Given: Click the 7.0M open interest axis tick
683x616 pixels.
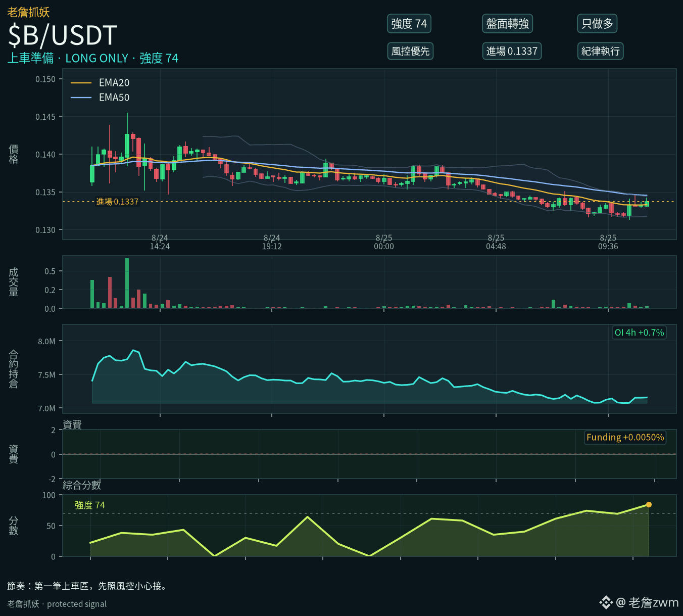Looking at the screenshot, I should click(x=46, y=408).
